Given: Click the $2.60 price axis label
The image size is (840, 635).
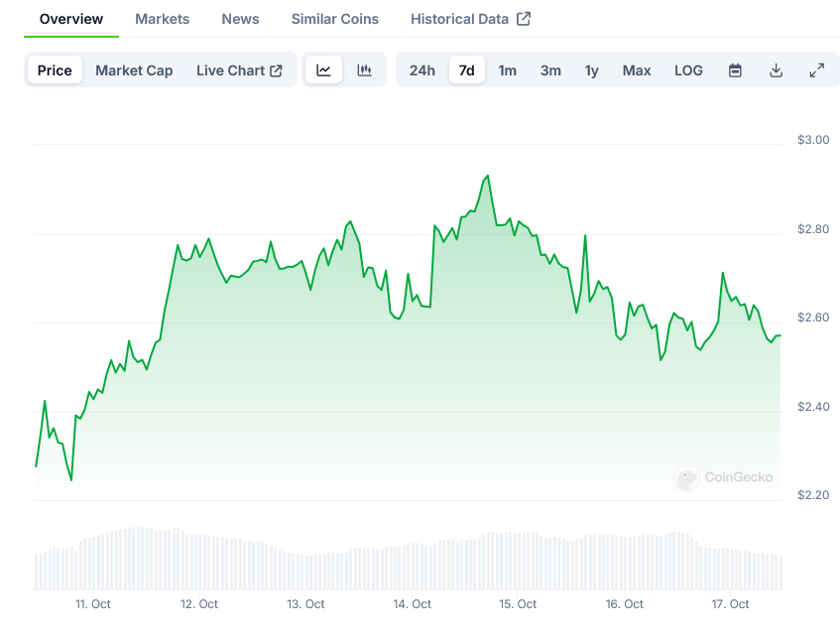Looking at the screenshot, I should [813, 317].
